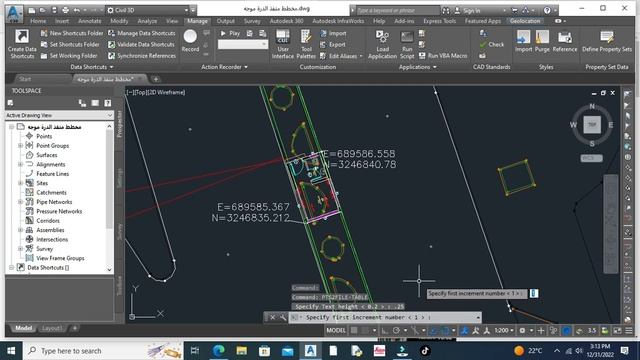The image size is (640, 360).
Task: Close command line with X button
Action: (x=272, y=317)
